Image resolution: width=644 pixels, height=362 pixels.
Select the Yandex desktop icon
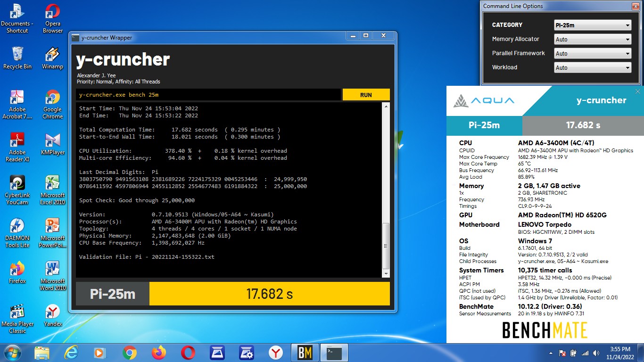pyautogui.click(x=53, y=315)
